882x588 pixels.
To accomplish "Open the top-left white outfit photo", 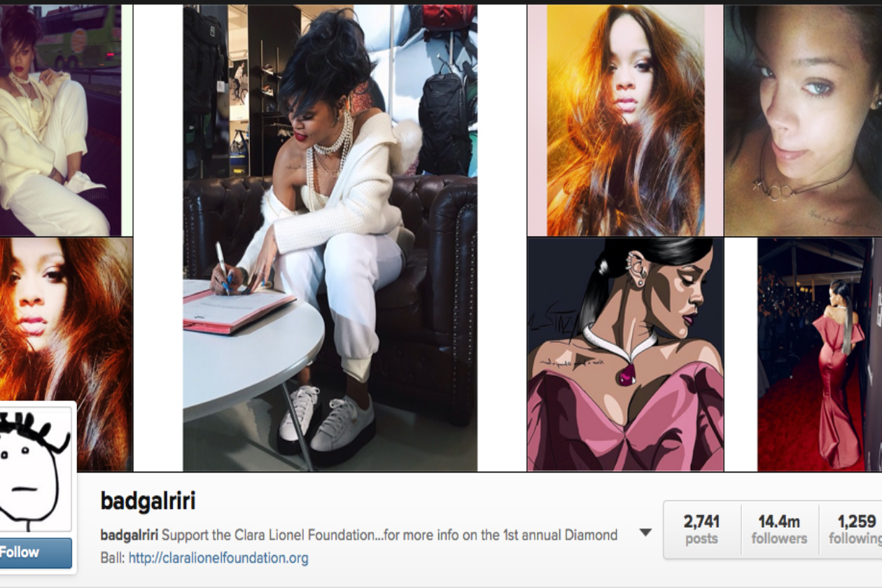I will point(60,120).
